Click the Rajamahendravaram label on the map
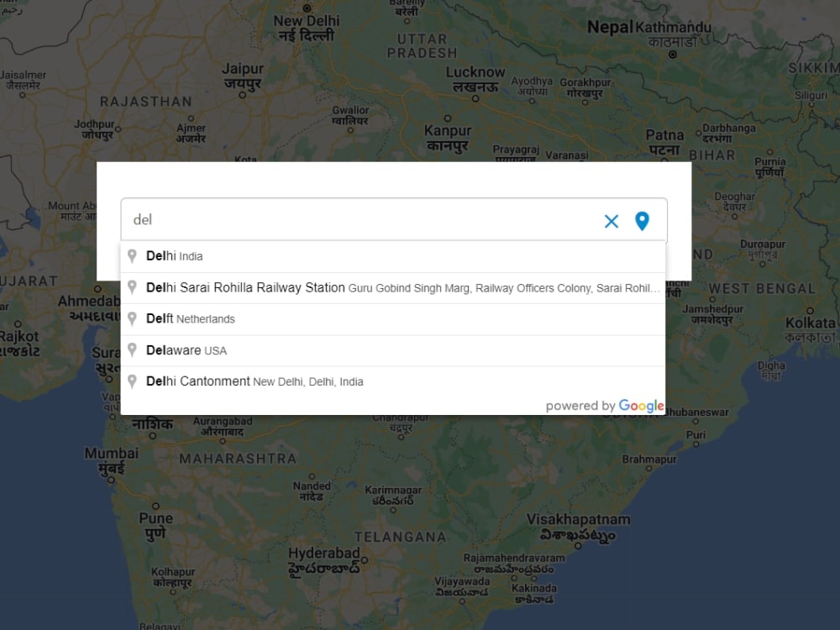The image size is (840, 630). point(514,563)
